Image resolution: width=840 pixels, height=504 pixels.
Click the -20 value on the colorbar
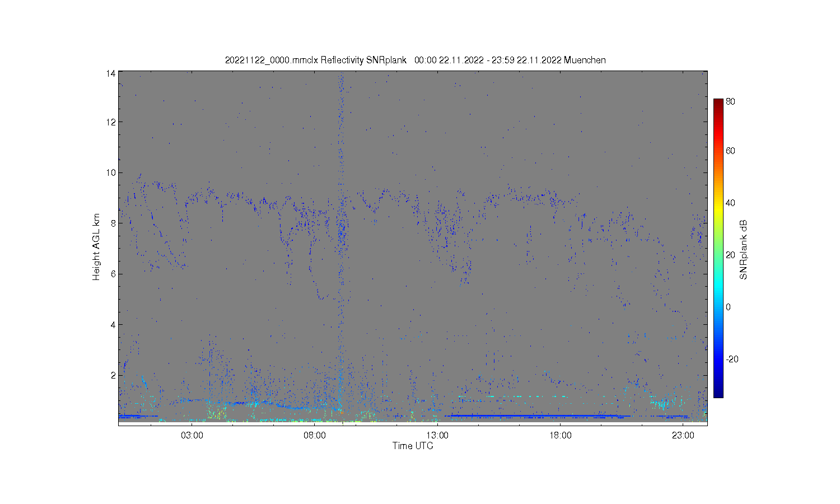click(732, 359)
